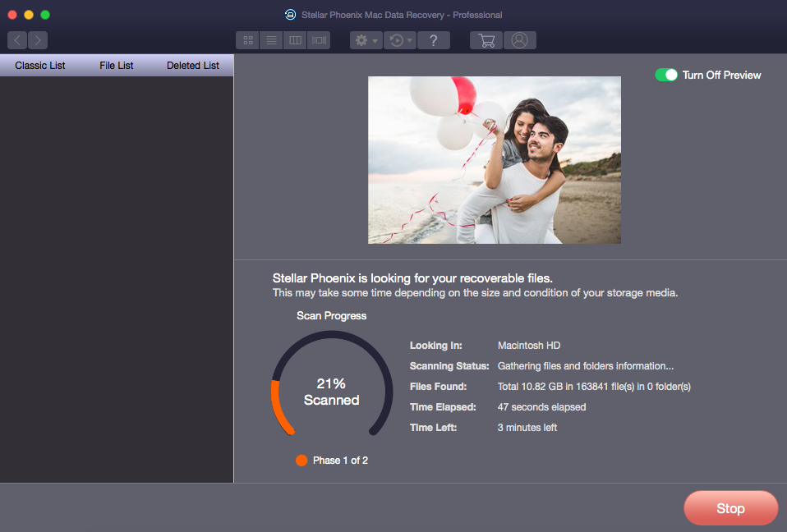
Task: Go forward with the right arrow button
Action: coord(38,40)
